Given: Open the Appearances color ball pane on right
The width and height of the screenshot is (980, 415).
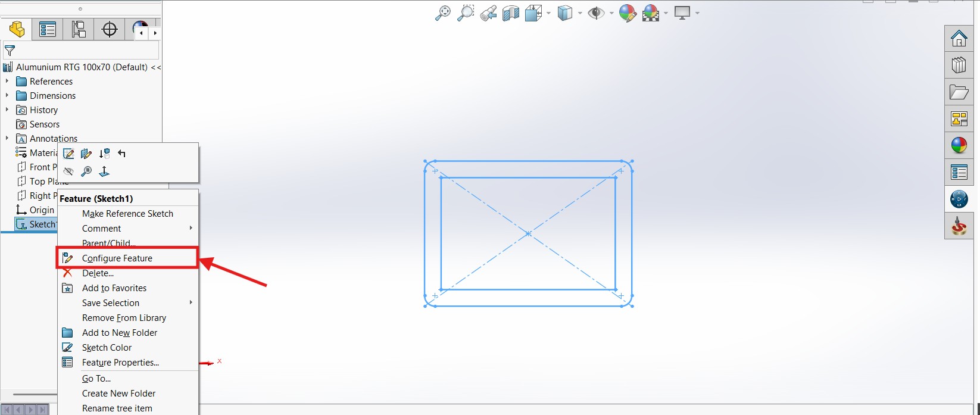Looking at the screenshot, I should coord(959,145).
